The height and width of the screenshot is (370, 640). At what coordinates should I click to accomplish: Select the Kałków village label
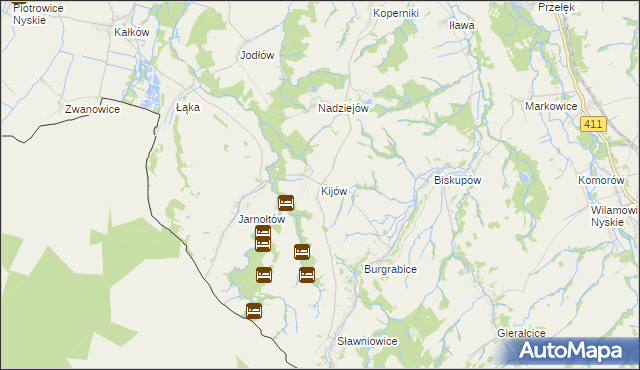131,33
